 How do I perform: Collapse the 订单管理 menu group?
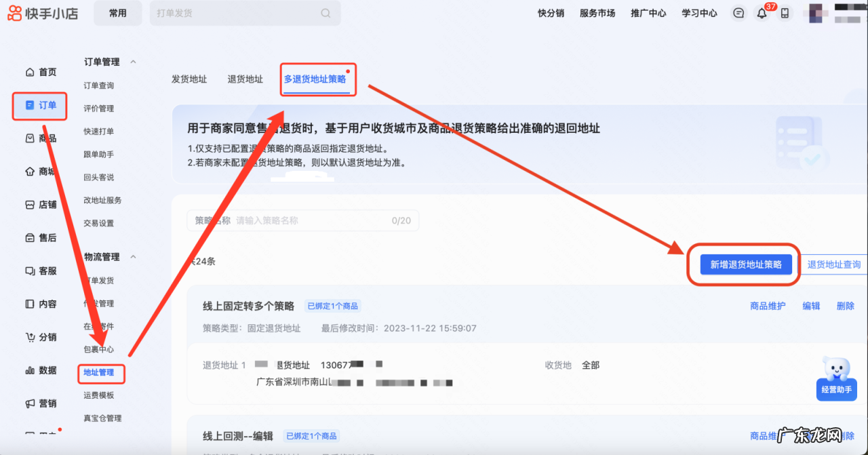(x=133, y=62)
